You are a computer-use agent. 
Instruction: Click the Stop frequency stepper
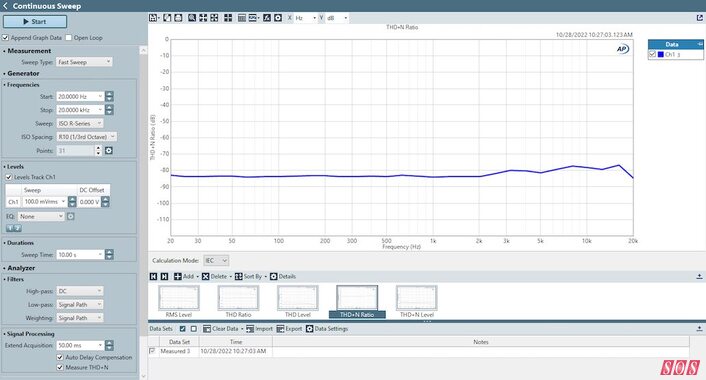pyautogui.click(x=109, y=110)
